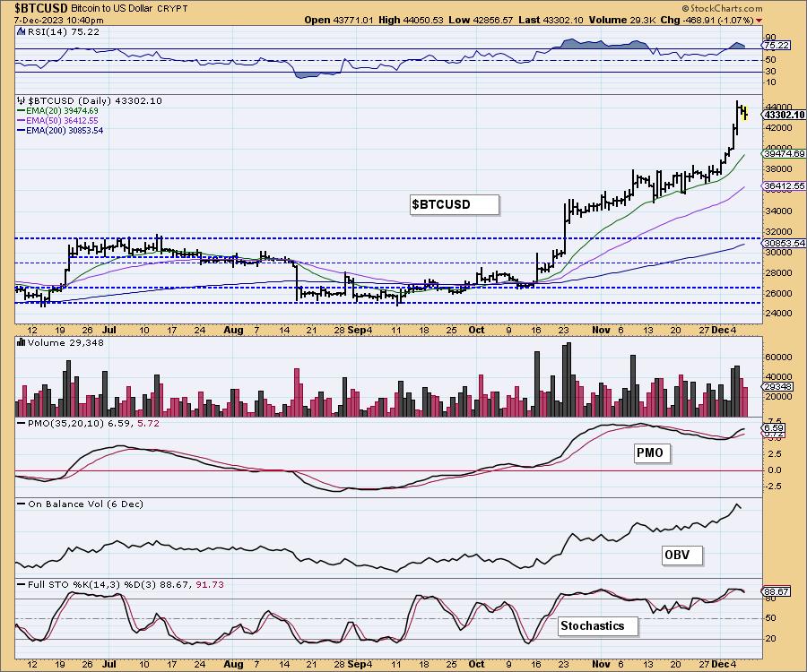Screen dimensions: 807x672
Task: Click the RSI(14) 75.22 legend label
Action: (x=64, y=31)
